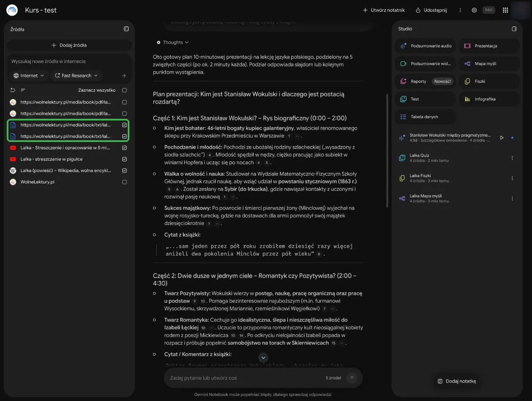Collapse the Studio panel icon

click(x=514, y=29)
